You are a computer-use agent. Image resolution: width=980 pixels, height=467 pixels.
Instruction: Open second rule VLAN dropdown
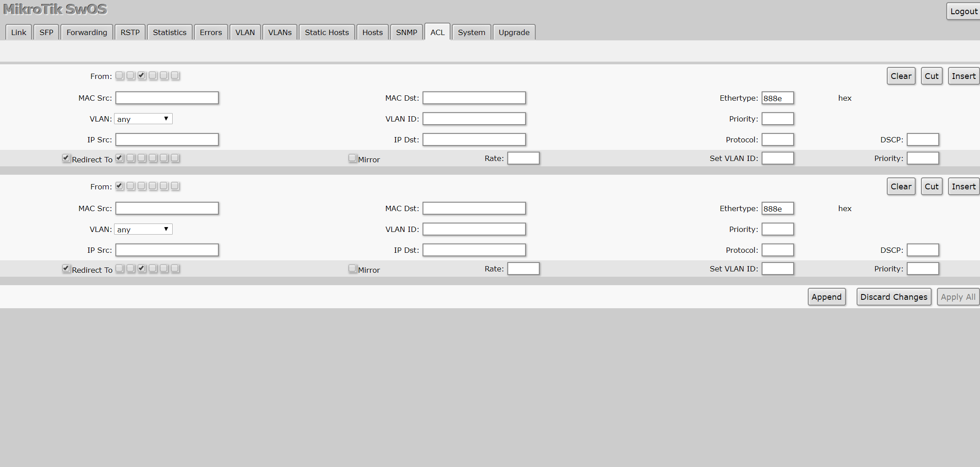tap(143, 229)
